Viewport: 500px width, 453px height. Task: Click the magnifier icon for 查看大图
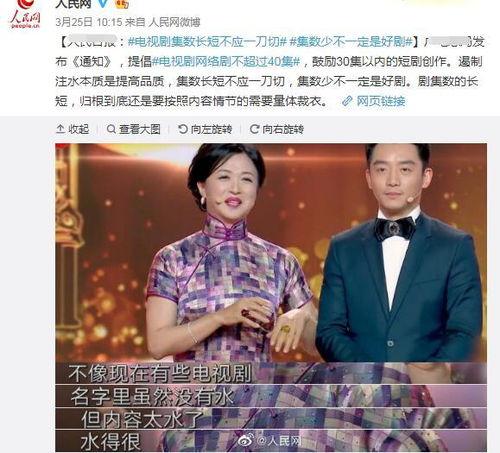coord(111,129)
